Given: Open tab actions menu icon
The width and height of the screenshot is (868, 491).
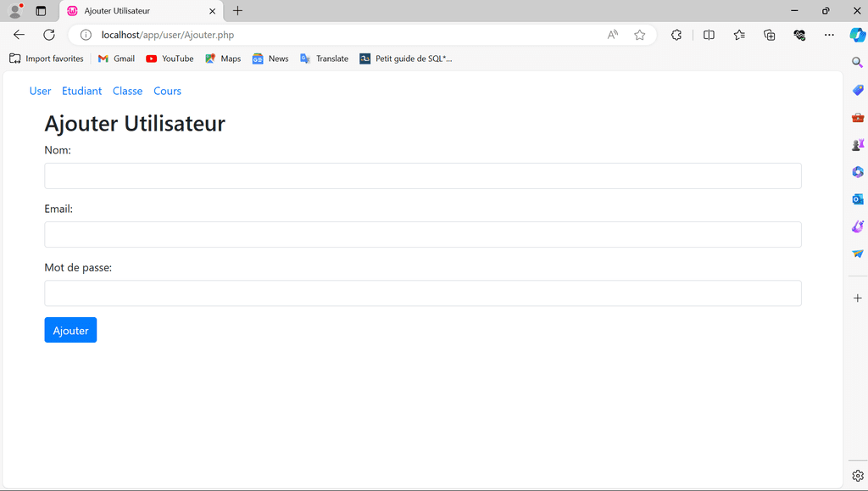Looking at the screenshot, I should tap(41, 10).
